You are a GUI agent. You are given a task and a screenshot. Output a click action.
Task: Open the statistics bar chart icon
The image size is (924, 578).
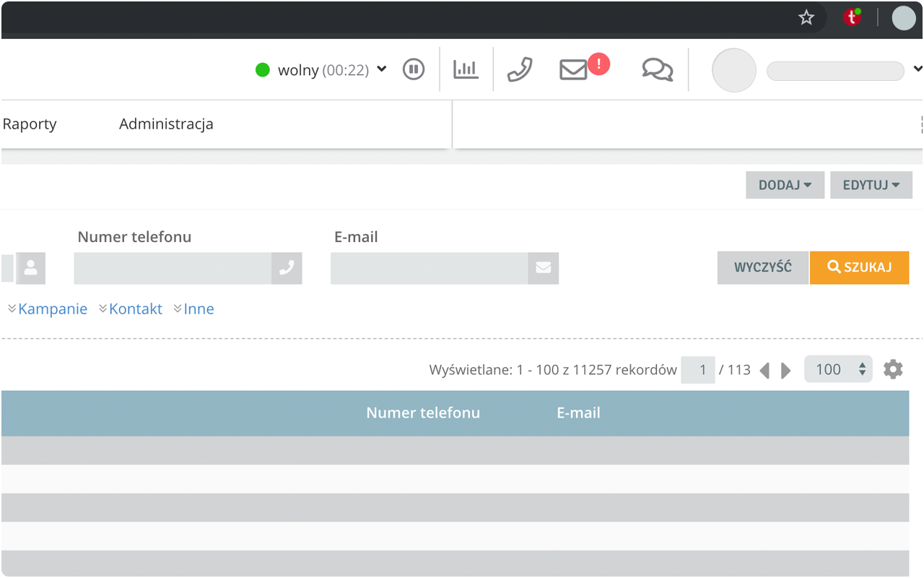tap(466, 69)
